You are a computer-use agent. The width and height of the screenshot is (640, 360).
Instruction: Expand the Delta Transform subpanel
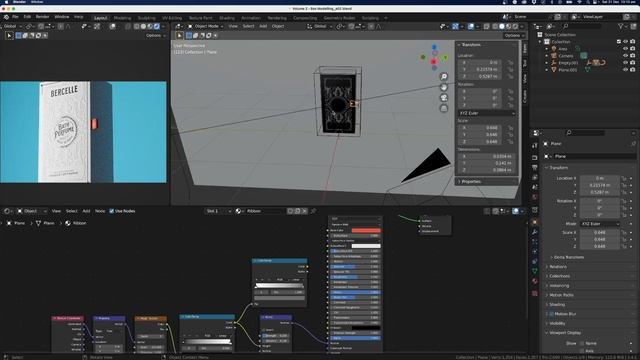pos(569,257)
